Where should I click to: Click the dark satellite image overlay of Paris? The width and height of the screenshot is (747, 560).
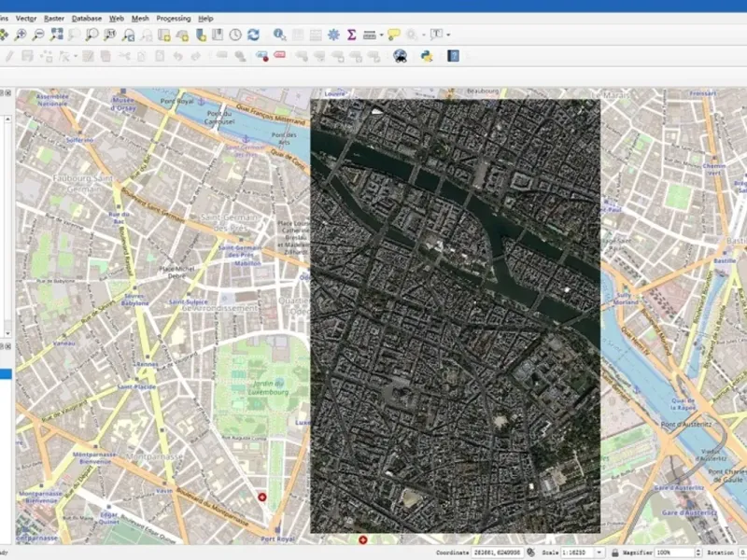coord(455,315)
